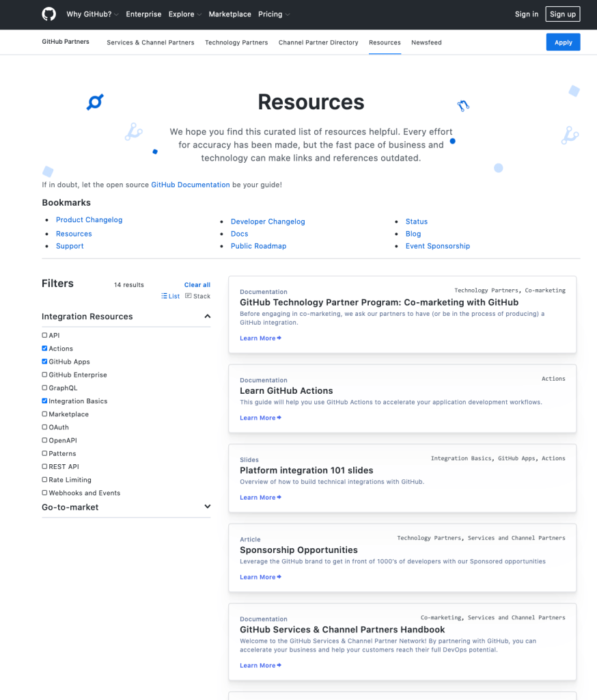Open Sponsorship Opportunities article title
Image resolution: width=597 pixels, height=700 pixels.
(x=298, y=550)
